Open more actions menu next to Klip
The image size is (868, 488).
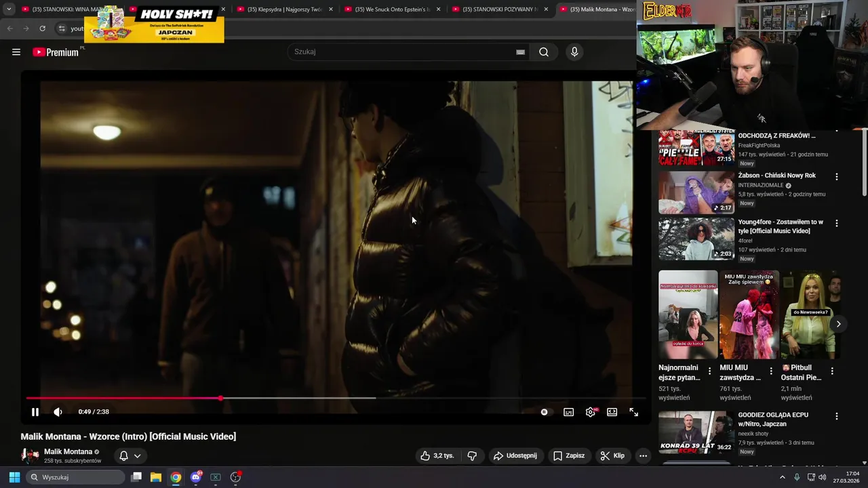pyautogui.click(x=643, y=455)
